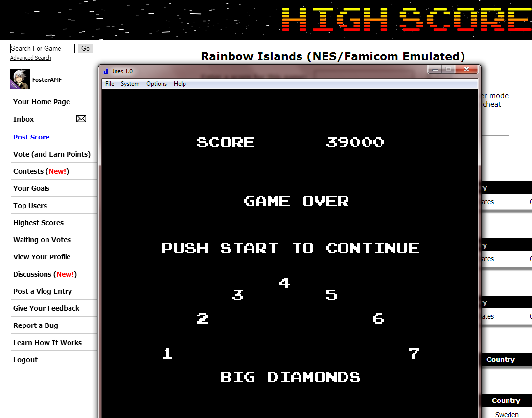532x418 pixels.
Task: Open Waiting on Votes
Action: coord(42,240)
